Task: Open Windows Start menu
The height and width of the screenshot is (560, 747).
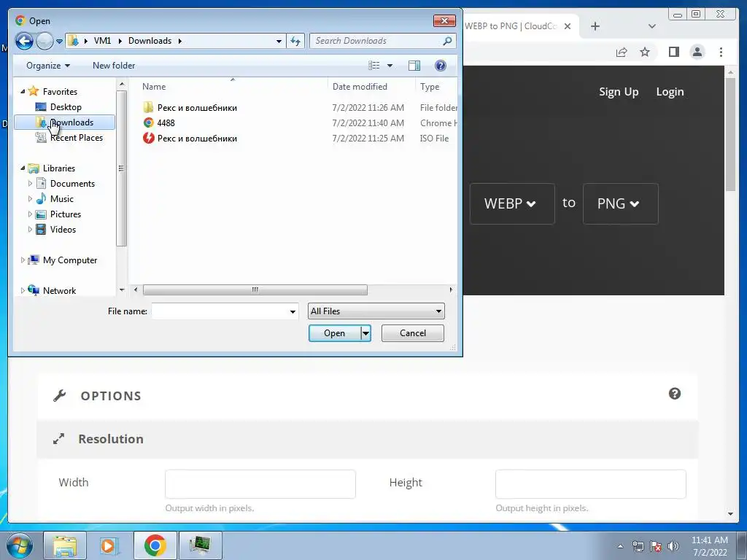Action: tap(19, 545)
